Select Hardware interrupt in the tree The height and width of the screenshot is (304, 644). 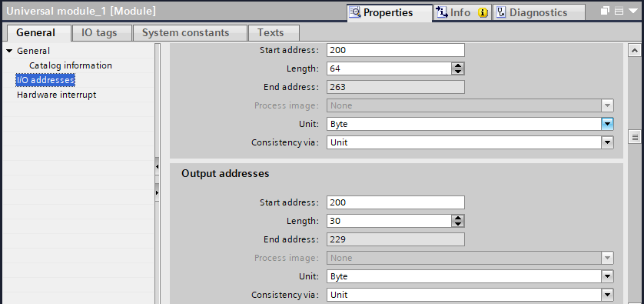[x=56, y=95]
